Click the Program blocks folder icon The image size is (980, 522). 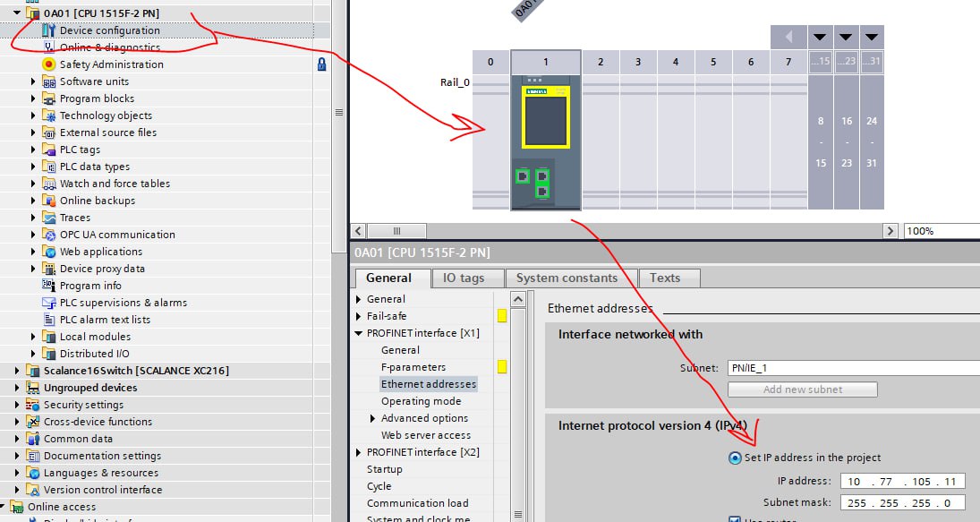[x=48, y=98]
